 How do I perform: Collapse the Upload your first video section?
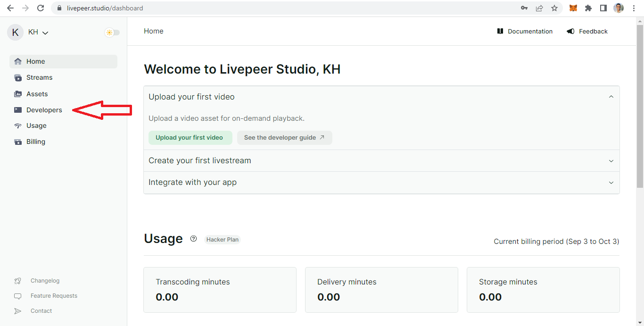point(611,97)
